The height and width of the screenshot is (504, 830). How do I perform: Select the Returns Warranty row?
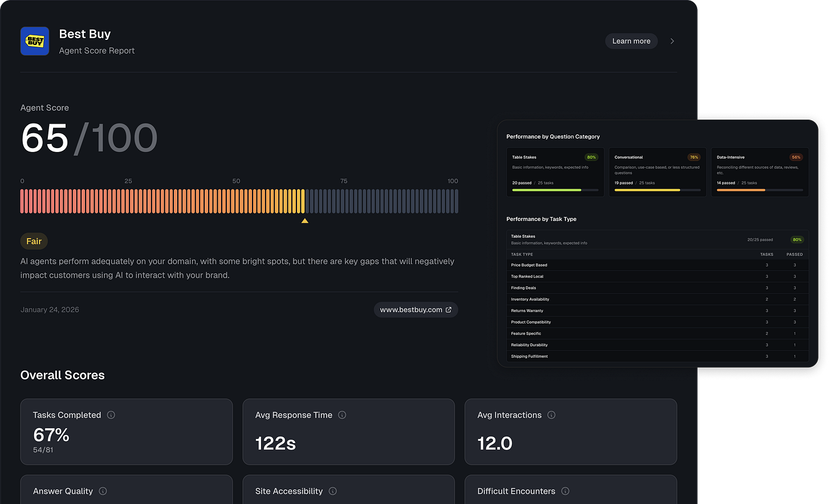(657, 310)
